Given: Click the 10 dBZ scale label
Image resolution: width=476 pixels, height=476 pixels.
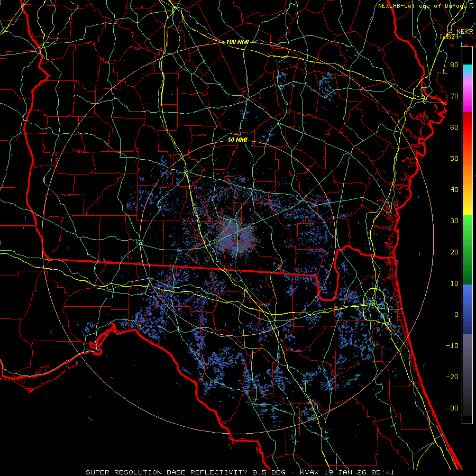Looking at the screenshot, I should 454,283.
